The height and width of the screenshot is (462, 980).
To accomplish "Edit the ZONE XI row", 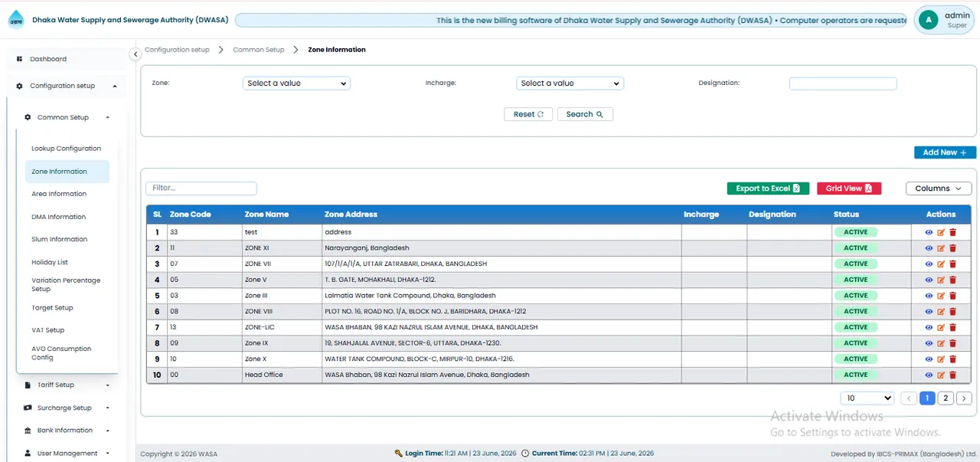I will 941,248.
